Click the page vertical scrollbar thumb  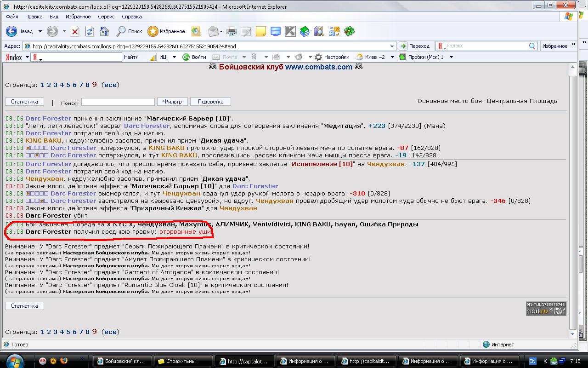click(572, 202)
